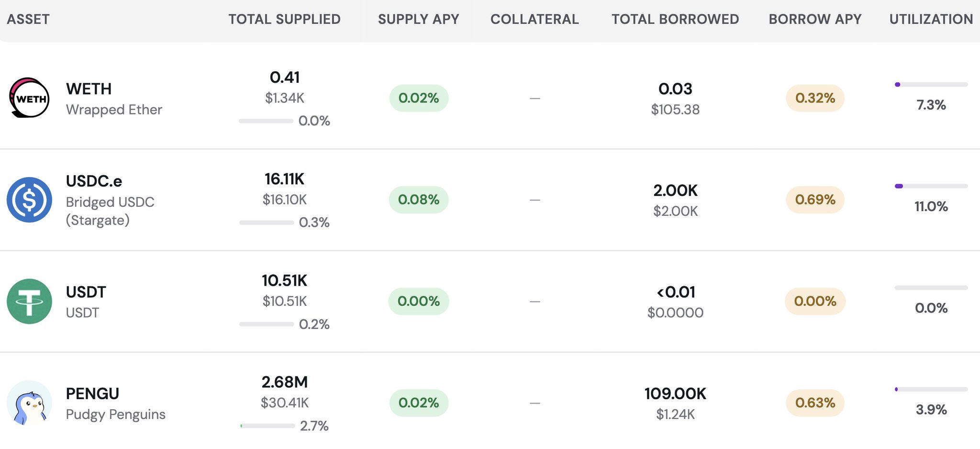Sort by Utilization column header

(x=931, y=19)
